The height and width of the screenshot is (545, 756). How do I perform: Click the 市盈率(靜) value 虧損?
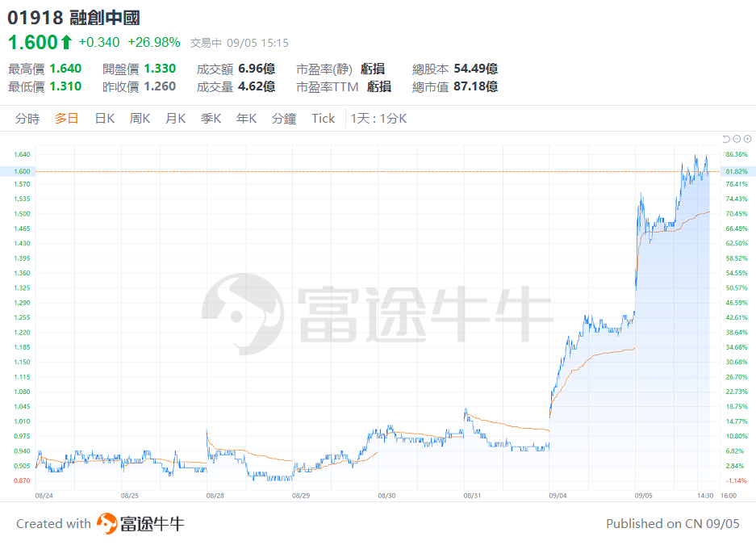(373, 69)
